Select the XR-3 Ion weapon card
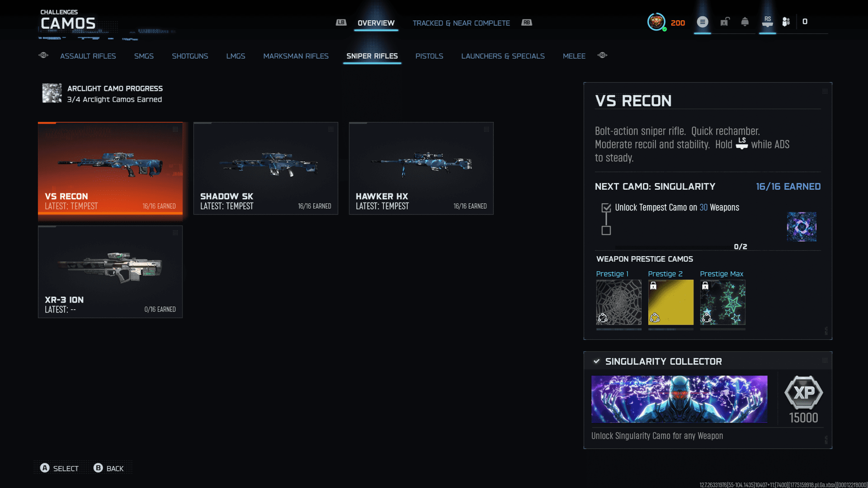868x488 pixels. point(110,272)
